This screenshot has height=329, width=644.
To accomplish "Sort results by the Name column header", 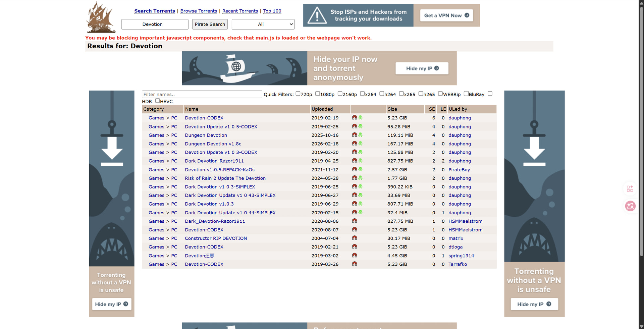I will [x=192, y=109].
